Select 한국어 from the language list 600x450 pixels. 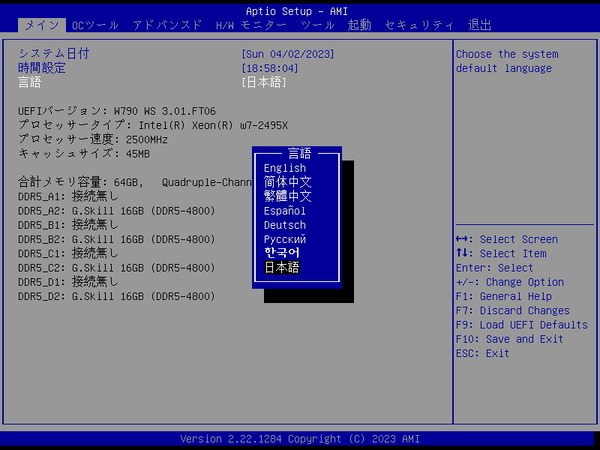coord(282,253)
